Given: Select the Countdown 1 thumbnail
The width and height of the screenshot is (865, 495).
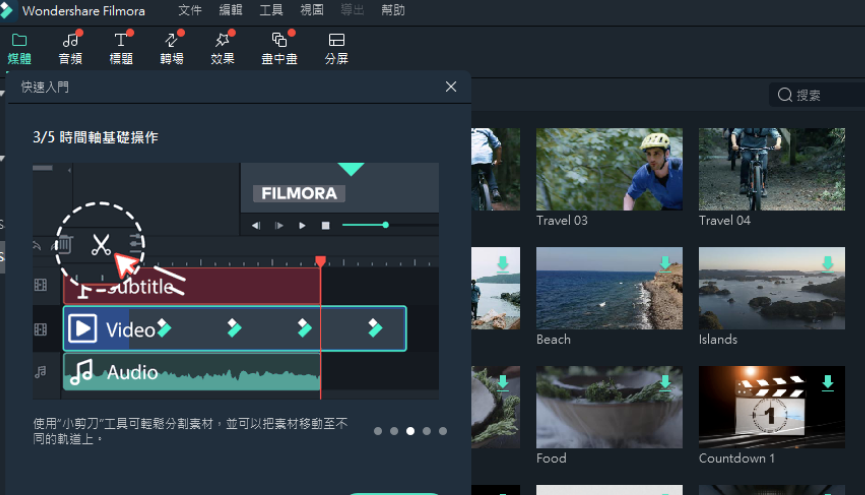Looking at the screenshot, I should 772,407.
